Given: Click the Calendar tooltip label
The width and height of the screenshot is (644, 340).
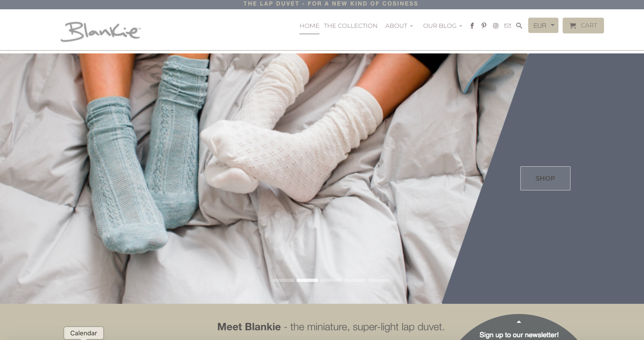Looking at the screenshot, I should (x=84, y=333).
